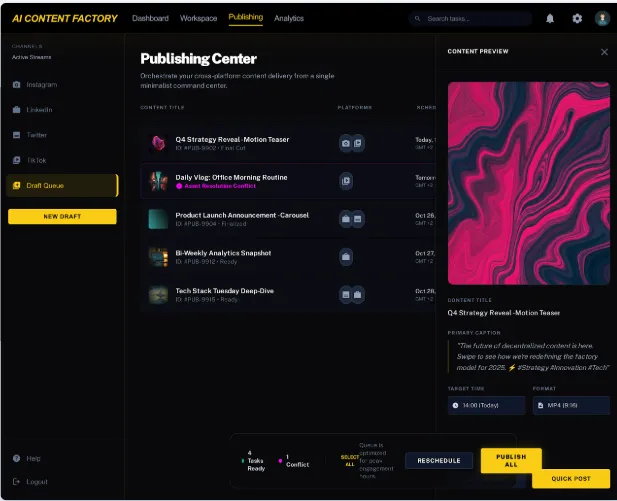Create a New Draft
Image resolution: width=617 pixels, height=501 pixels.
pos(62,216)
